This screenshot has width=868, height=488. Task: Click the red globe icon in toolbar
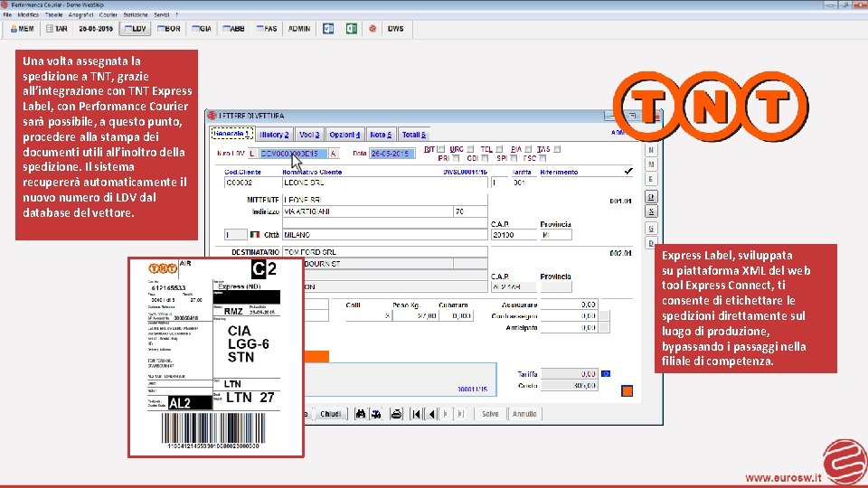coord(373,29)
